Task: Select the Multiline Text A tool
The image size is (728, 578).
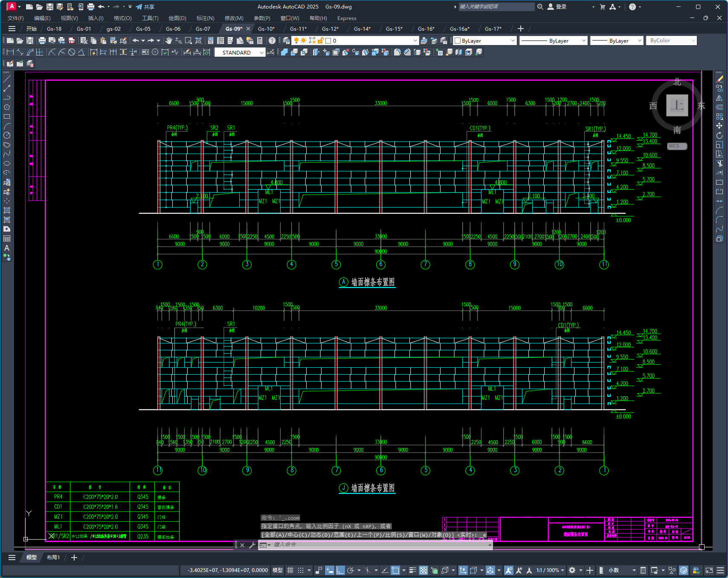Action: pos(7,248)
